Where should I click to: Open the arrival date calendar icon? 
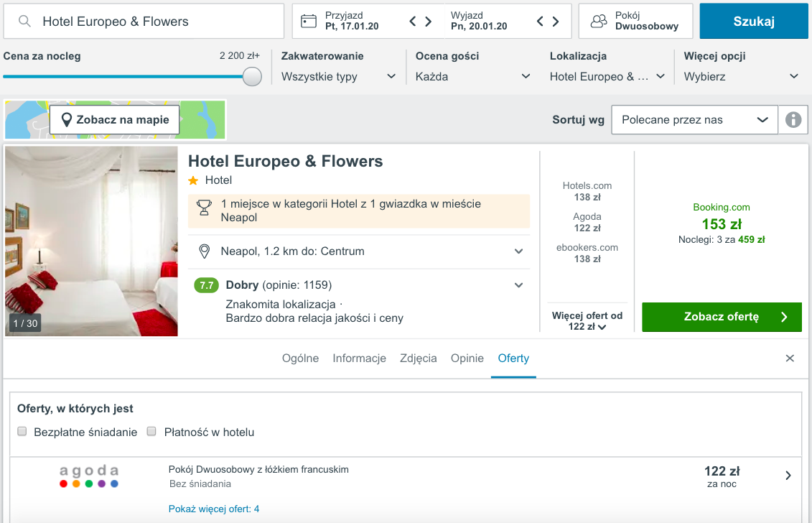[309, 21]
